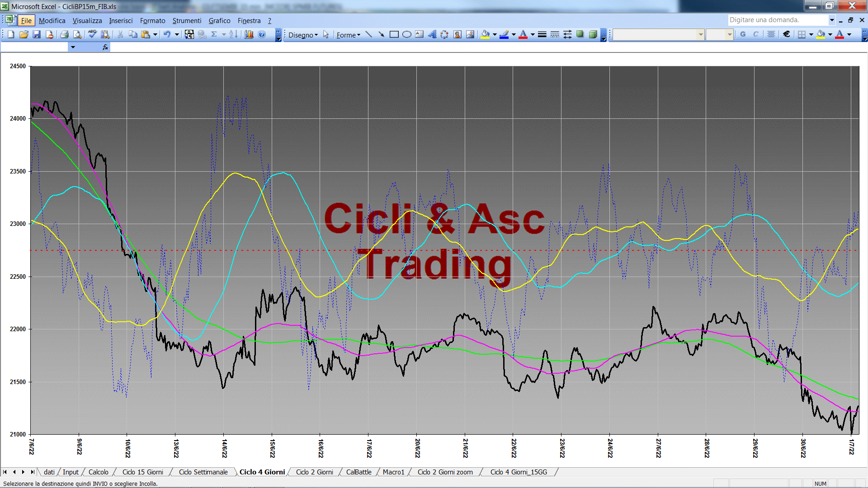Open the Visualizza menu
The height and width of the screenshot is (488, 868).
pos(87,20)
